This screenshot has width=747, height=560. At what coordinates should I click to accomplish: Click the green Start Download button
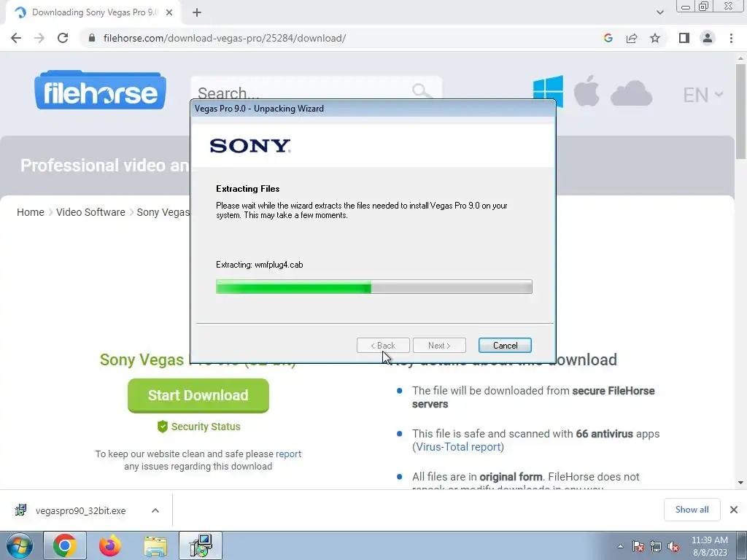coord(198,395)
